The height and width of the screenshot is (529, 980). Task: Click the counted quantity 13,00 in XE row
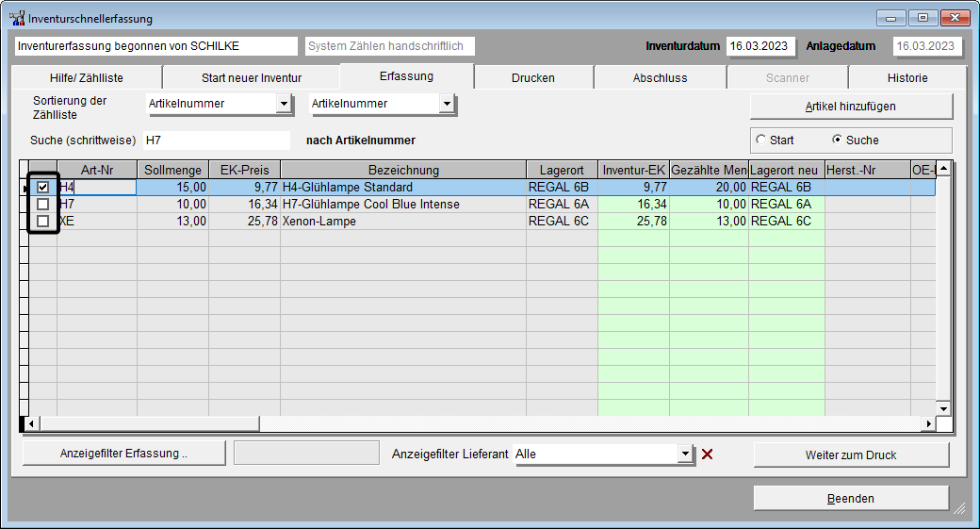(709, 221)
